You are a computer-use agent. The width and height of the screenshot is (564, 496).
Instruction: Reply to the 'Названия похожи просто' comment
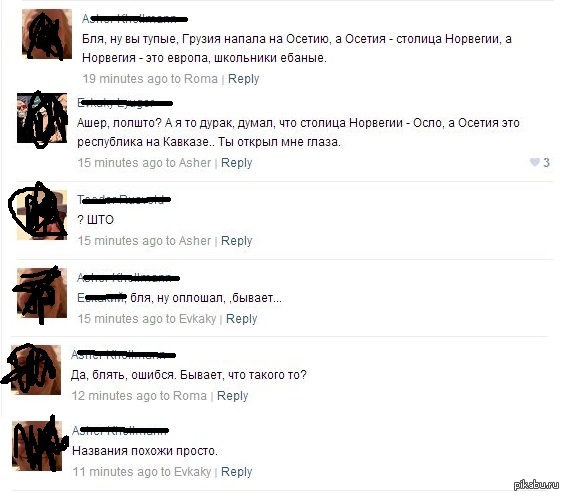pos(236,472)
